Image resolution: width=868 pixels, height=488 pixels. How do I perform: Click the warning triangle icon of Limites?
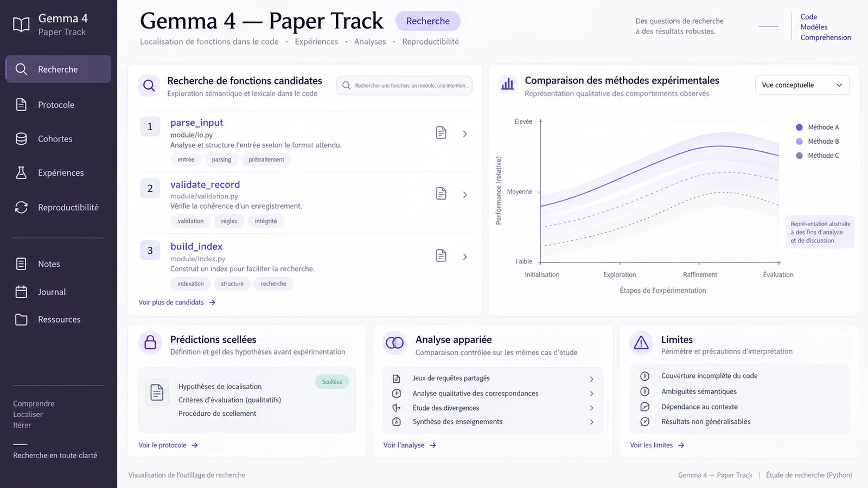(641, 342)
